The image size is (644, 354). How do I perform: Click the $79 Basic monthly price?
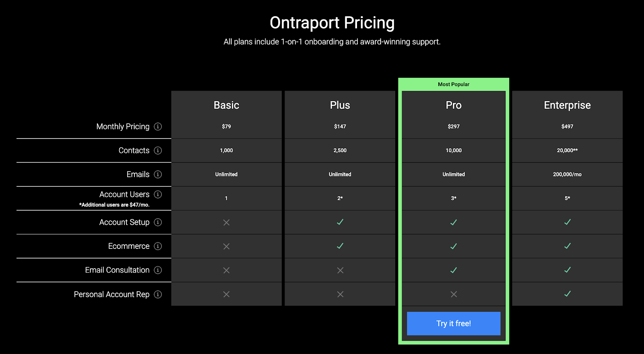[x=227, y=126]
